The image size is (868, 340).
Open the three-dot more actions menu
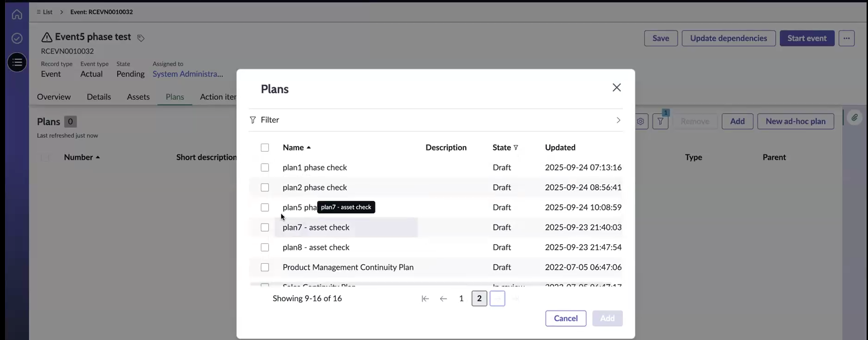[846, 38]
